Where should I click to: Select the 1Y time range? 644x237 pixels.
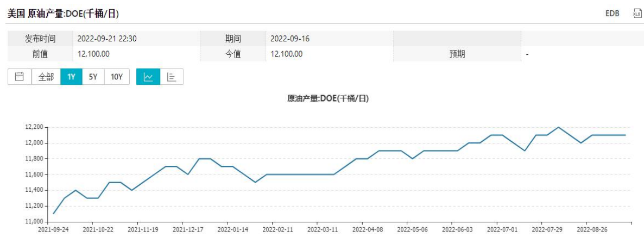[71, 77]
